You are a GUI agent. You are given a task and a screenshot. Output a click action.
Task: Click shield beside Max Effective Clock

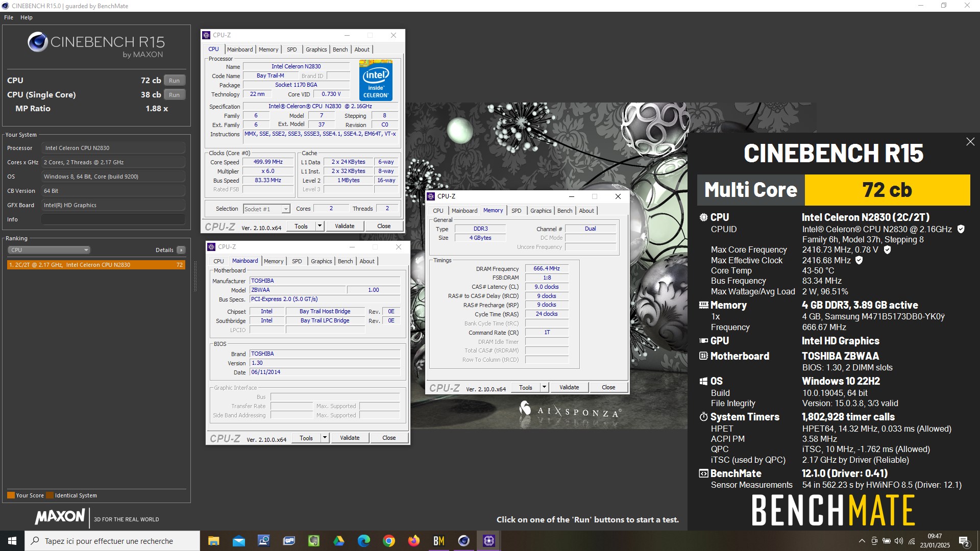[x=859, y=260]
